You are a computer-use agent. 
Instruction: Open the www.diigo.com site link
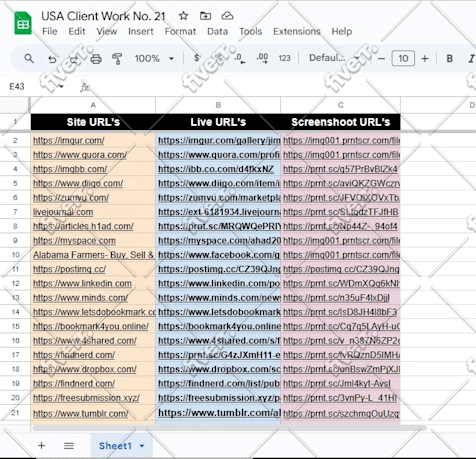click(78, 184)
